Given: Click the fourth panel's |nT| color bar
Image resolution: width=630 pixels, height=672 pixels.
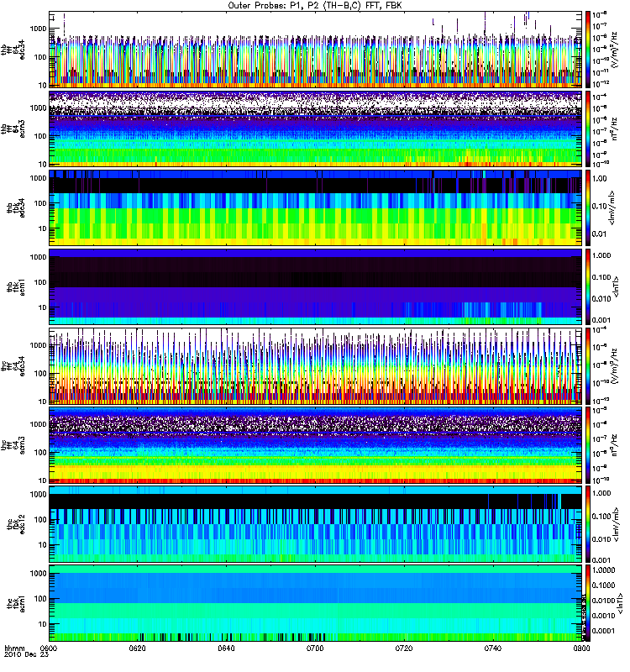Looking at the screenshot, I should [588, 286].
